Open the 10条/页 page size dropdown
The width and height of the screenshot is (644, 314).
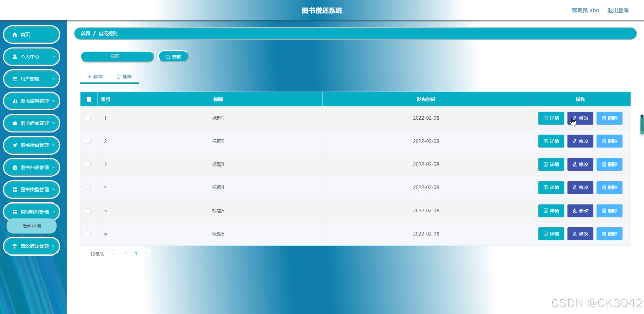click(100, 254)
